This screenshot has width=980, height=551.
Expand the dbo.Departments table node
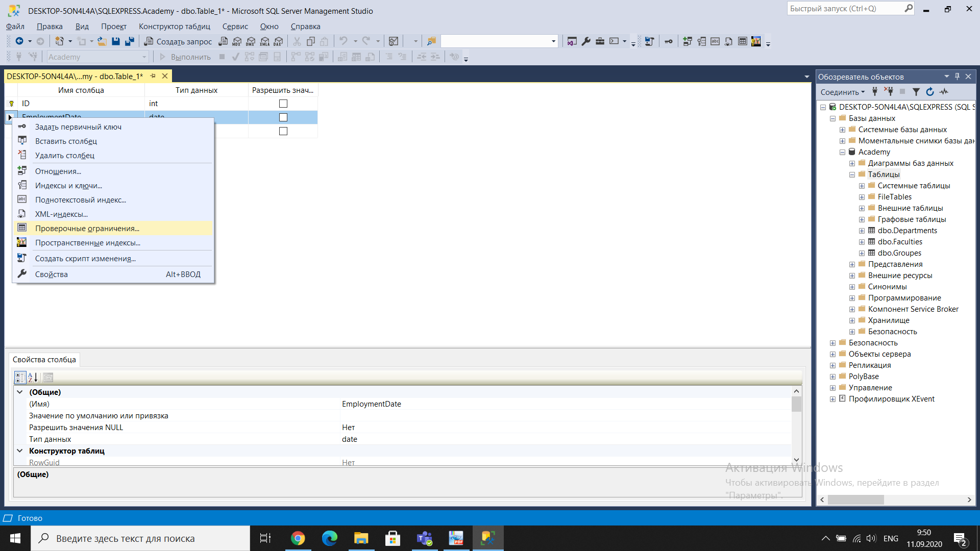pos(862,231)
